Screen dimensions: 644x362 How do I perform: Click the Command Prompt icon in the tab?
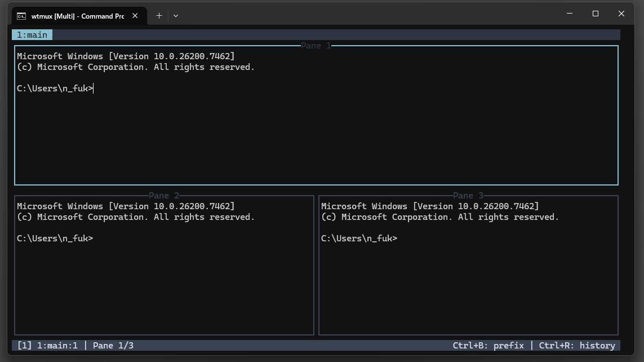21,16
